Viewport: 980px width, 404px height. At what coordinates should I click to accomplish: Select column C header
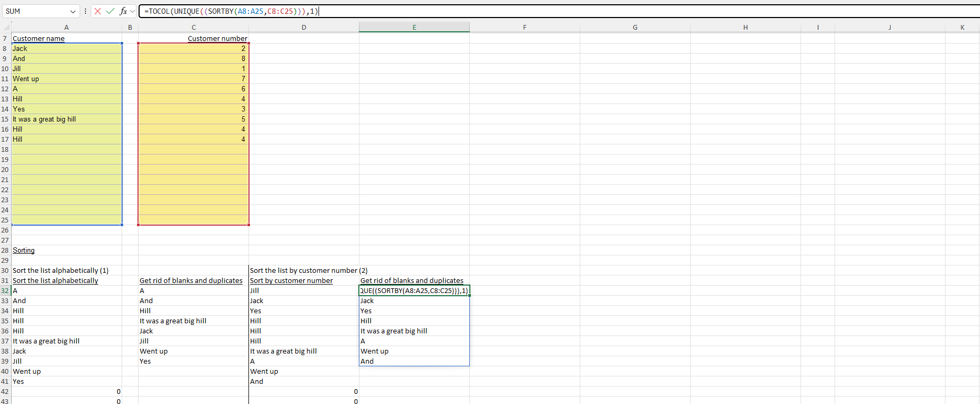(x=193, y=27)
